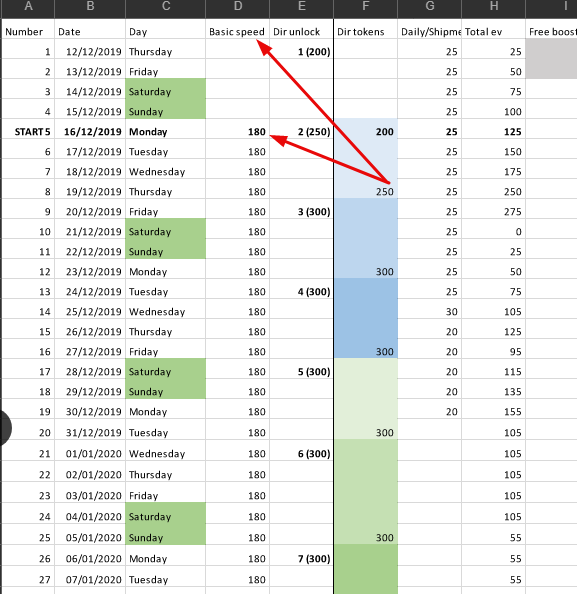
Task: Click the green Saturday cell for 14/12/2019
Action: pos(166,91)
